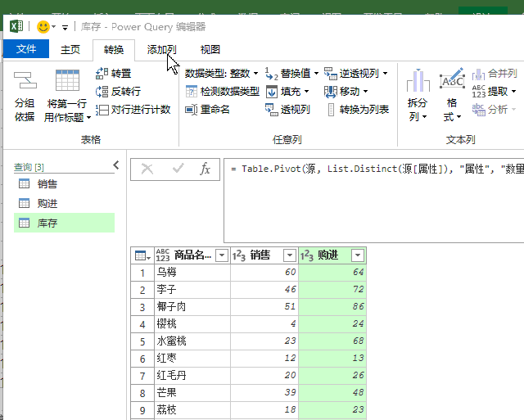Select the 芒果 cell
Viewport: 524px width, 420px height.
(x=192, y=393)
